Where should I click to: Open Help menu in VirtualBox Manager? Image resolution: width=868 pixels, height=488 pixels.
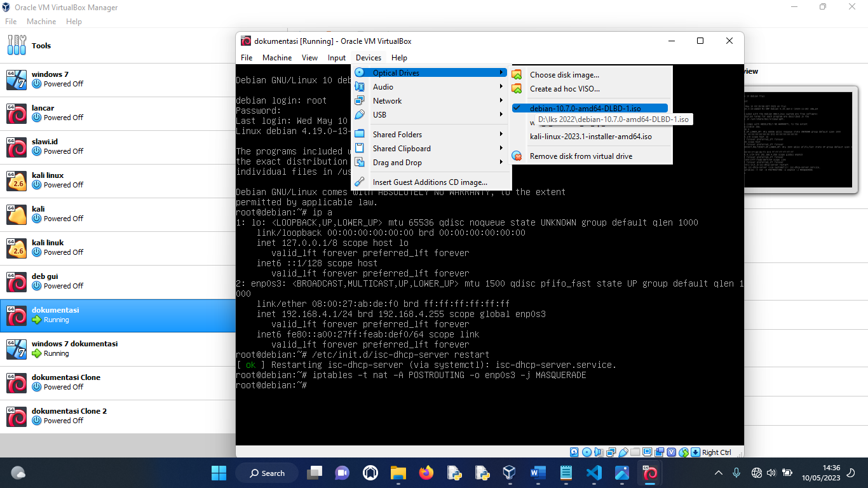click(74, 22)
